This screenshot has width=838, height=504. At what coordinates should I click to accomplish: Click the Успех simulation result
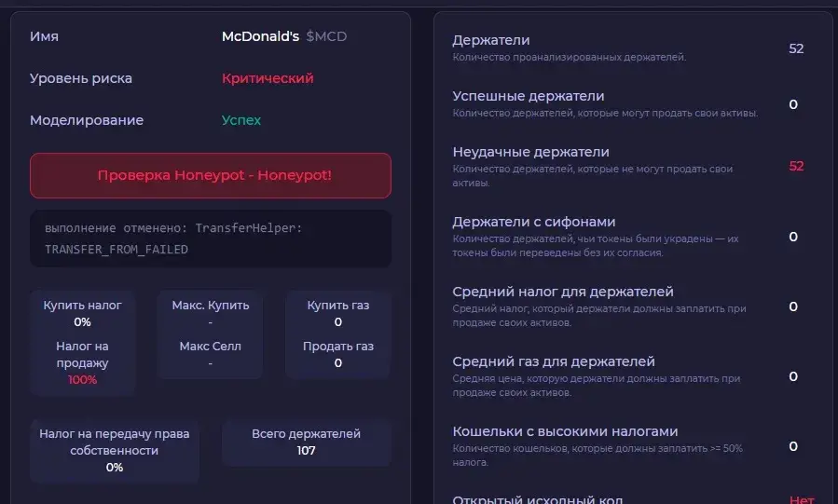241,120
